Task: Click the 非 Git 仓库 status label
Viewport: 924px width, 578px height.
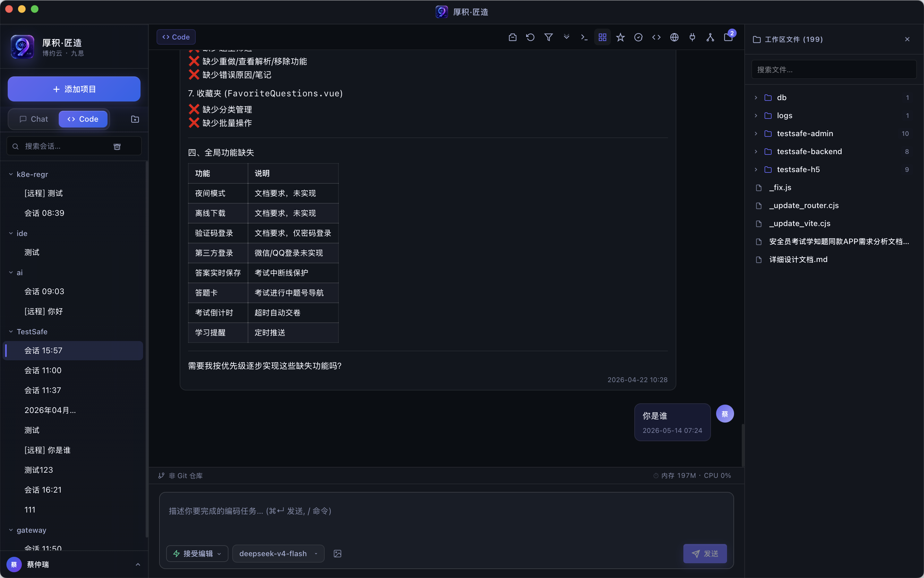Action: (x=185, y=476)
